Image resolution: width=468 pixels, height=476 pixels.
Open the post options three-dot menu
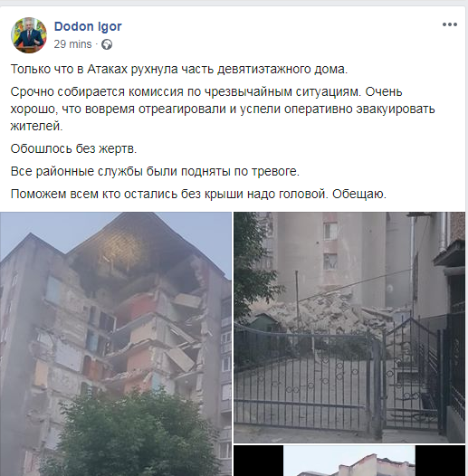tap(450, 24)
